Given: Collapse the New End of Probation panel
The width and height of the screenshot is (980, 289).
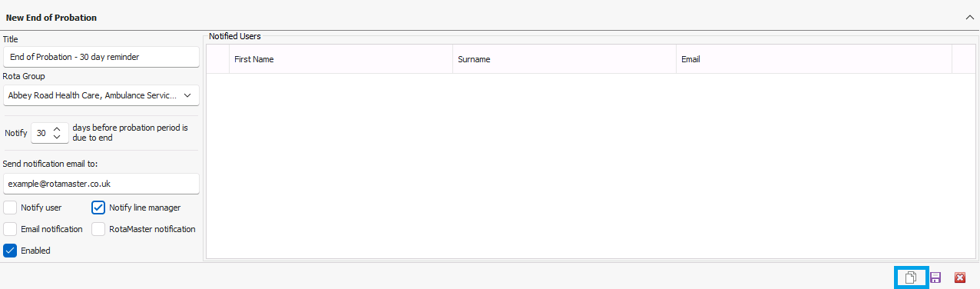Looking at the screenshot, I should (x=969, y=17).
